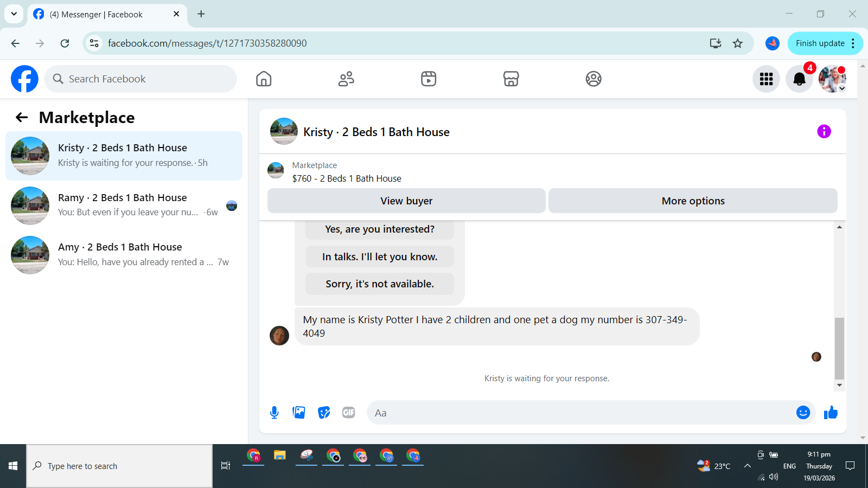Click chat scrollbar down arrow
Viewport: 868px width, 488px height.
click(x=839, y=385)
